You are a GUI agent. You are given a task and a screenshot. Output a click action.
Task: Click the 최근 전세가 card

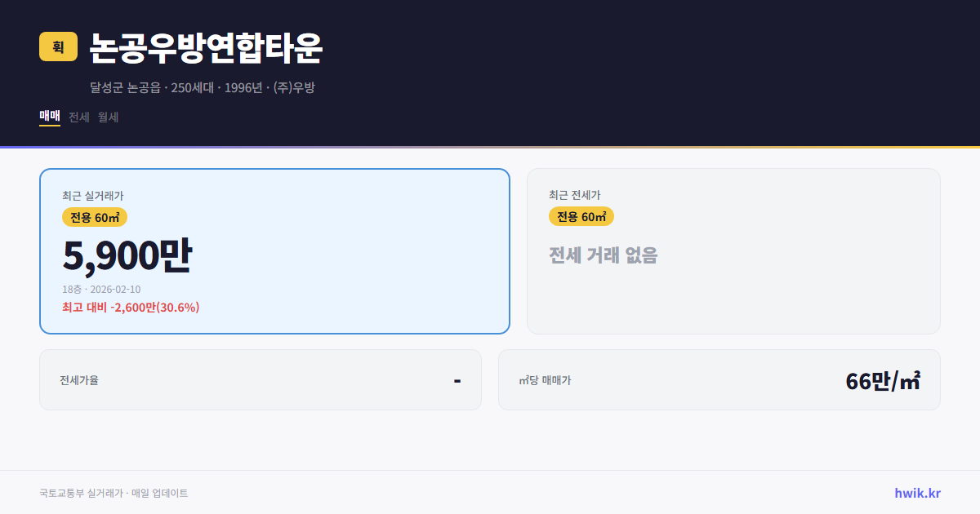(x=733, y=250)
